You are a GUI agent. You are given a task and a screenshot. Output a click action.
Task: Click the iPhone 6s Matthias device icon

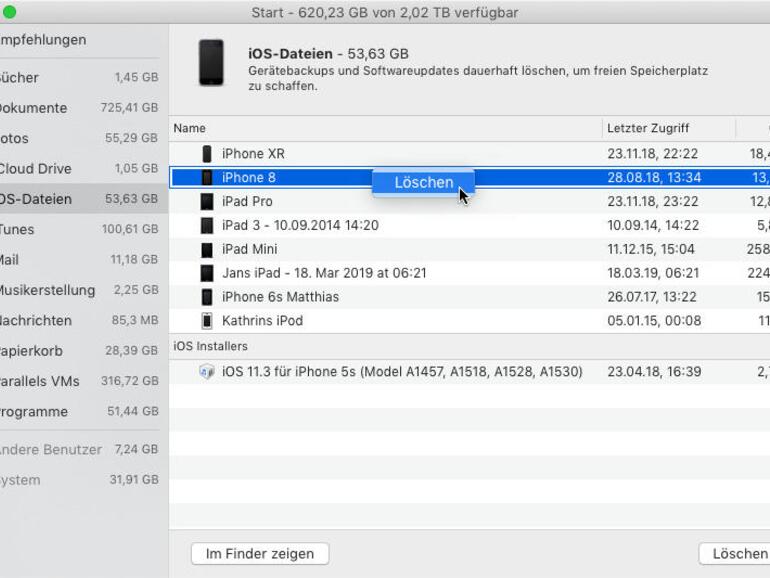pyautogui.click(x=207, y=297)
